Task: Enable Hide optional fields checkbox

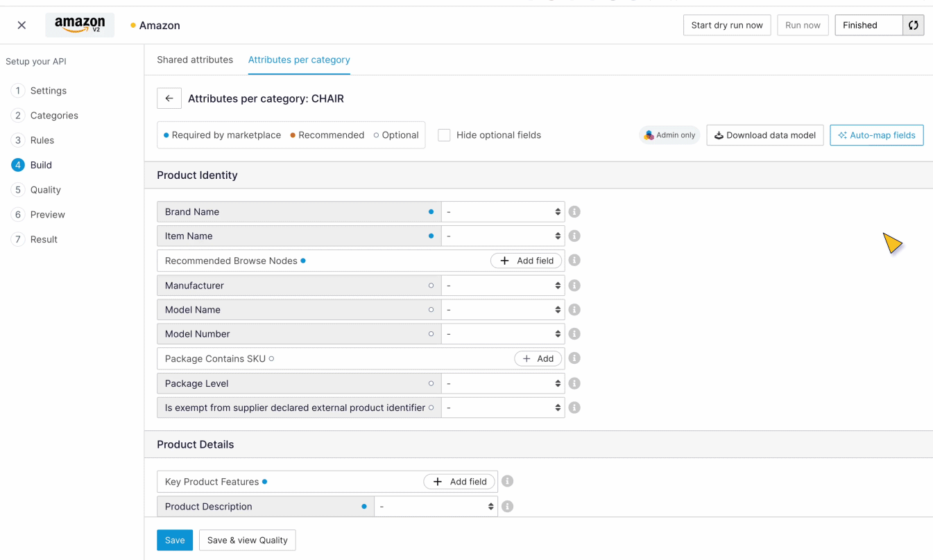Action: point(444,135)
